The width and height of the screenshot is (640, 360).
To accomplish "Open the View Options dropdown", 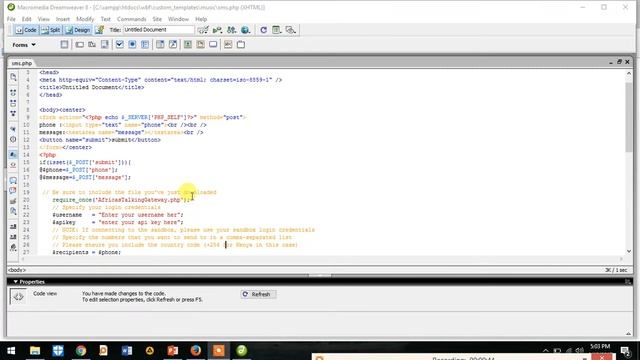I will tap(277, 30).
